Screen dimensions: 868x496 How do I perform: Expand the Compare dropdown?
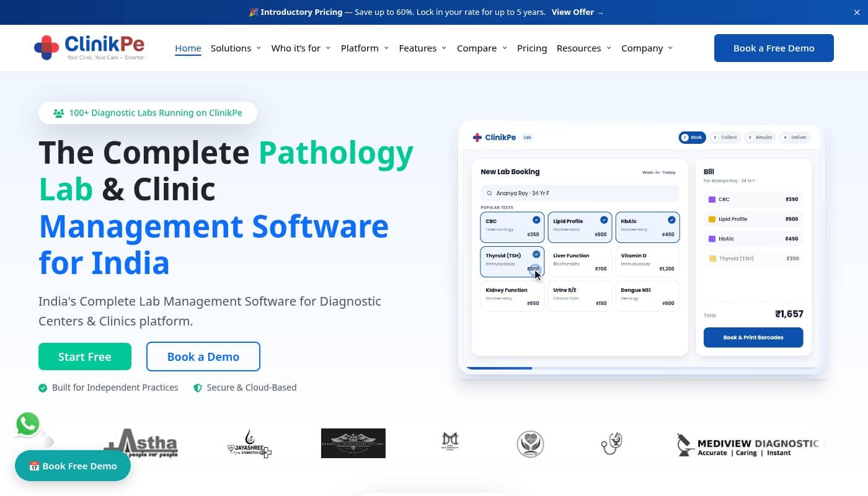pyautogui.click(x=482, y=48)
